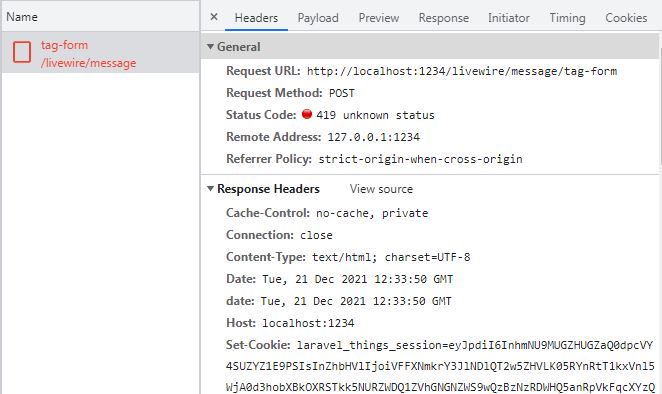This screenshot has width=662, height=394.
Task: Open the Initiator tab
Action: point(509,18)
